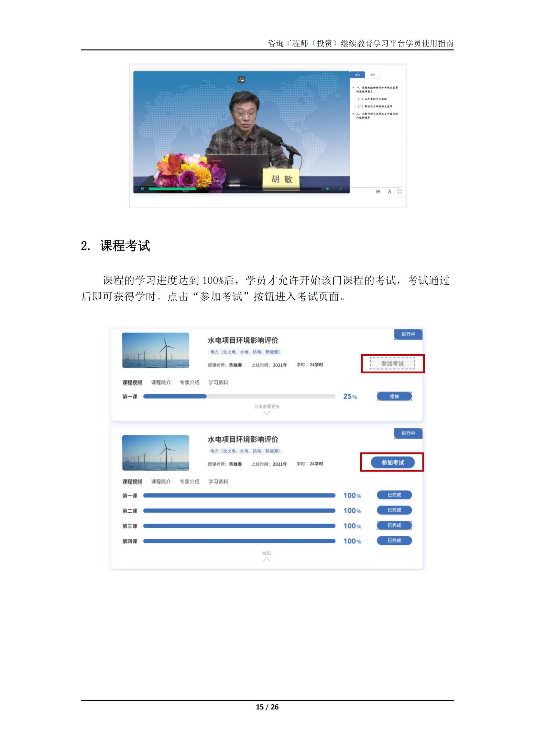Expand the 点击查看更多 chevron in first course
The height and width of the screenshot is (756, 535).
tap(267, 412)
